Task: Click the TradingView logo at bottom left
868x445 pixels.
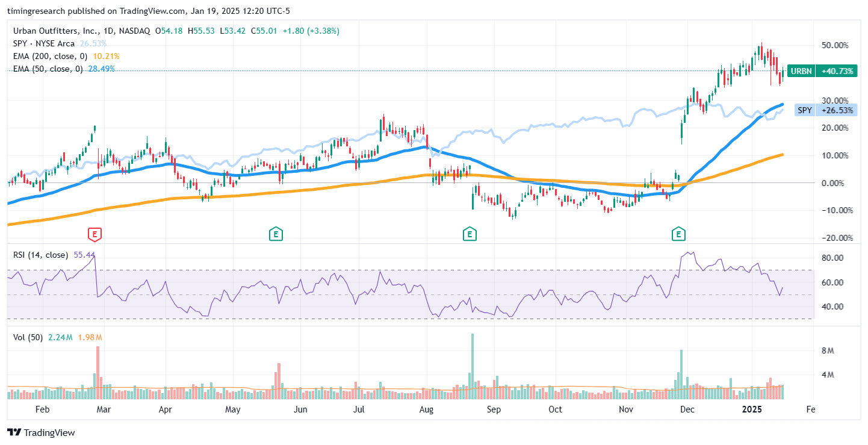Action: [41, 432]
